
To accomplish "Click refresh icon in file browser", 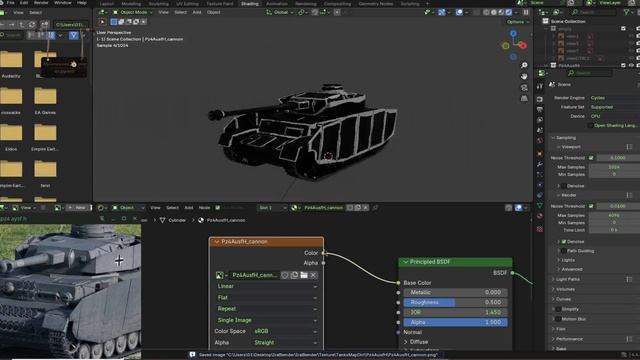I will point(32,25).
